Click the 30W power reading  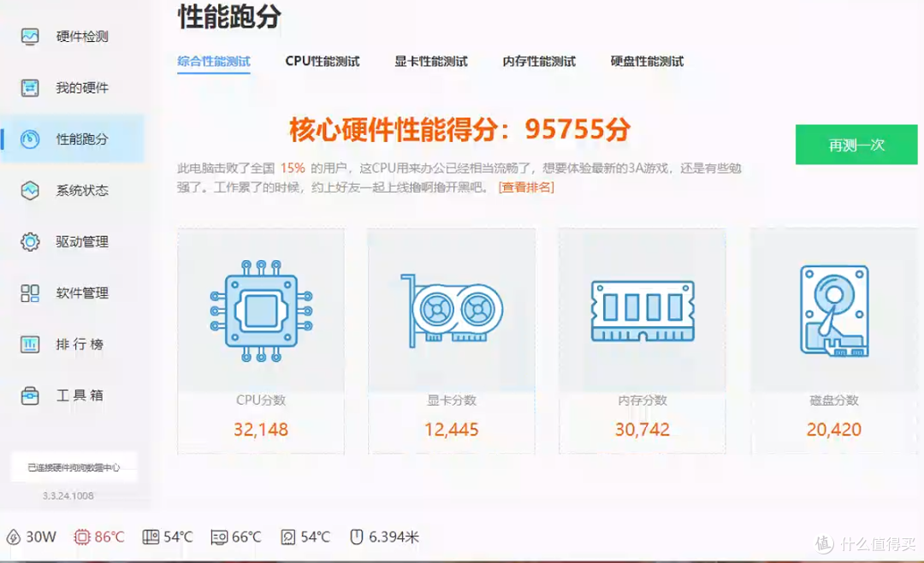click(41, 537)
